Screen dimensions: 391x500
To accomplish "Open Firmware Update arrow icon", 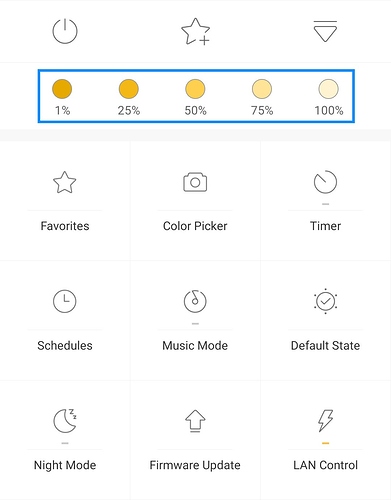I will tap(195, 421).
